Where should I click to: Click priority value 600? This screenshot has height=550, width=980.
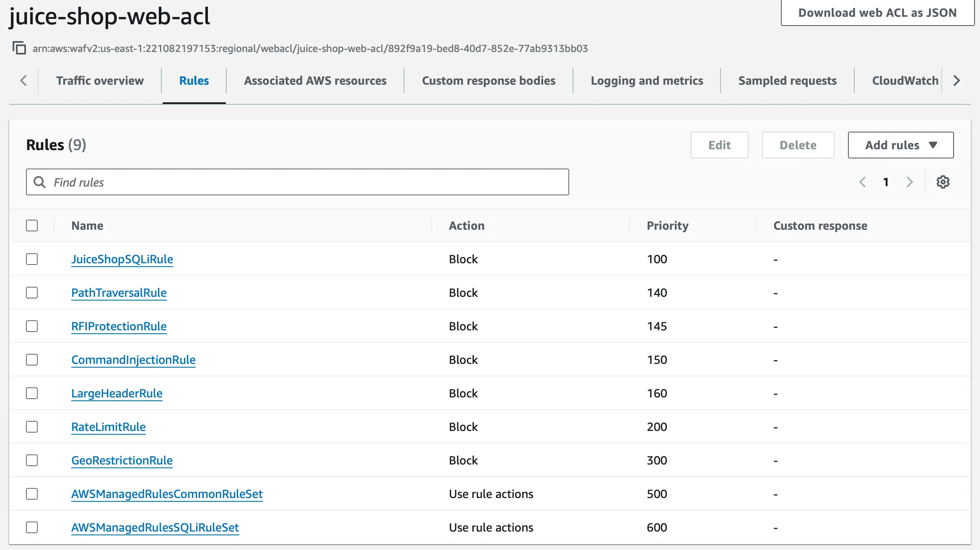(657, 527)
